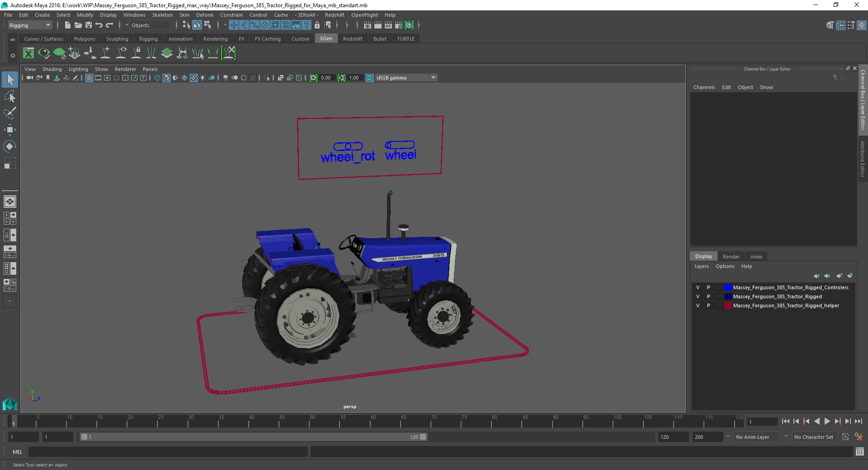
Task: Open Channels menu in Channel Box
Action: pyautogui.click(x=704, y=87)
